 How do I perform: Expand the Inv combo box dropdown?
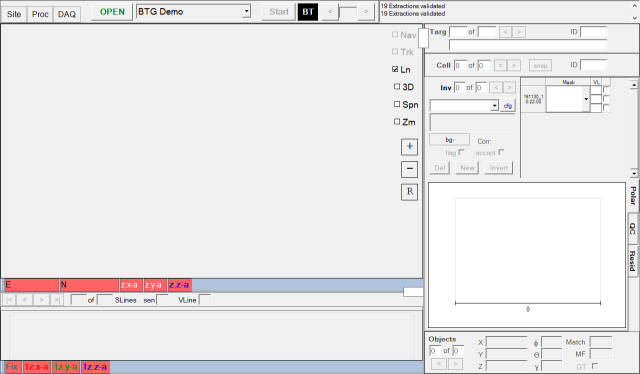(x=494, y=105)
